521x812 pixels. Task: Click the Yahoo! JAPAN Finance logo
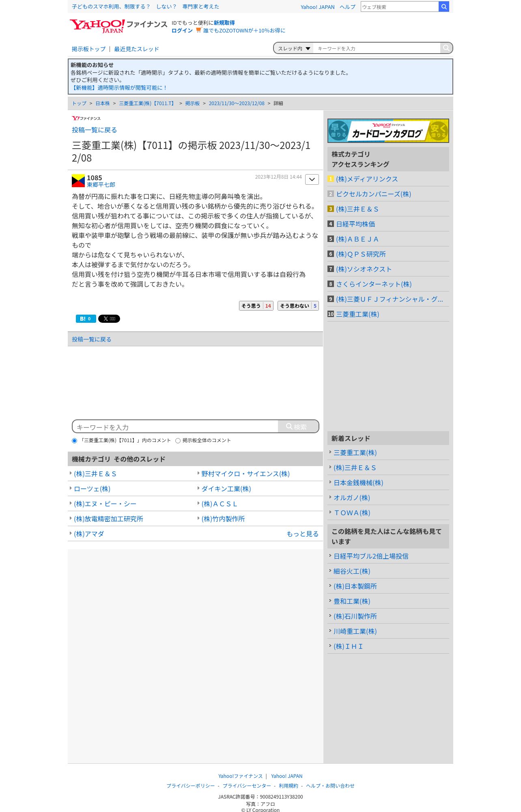(118, 26)
